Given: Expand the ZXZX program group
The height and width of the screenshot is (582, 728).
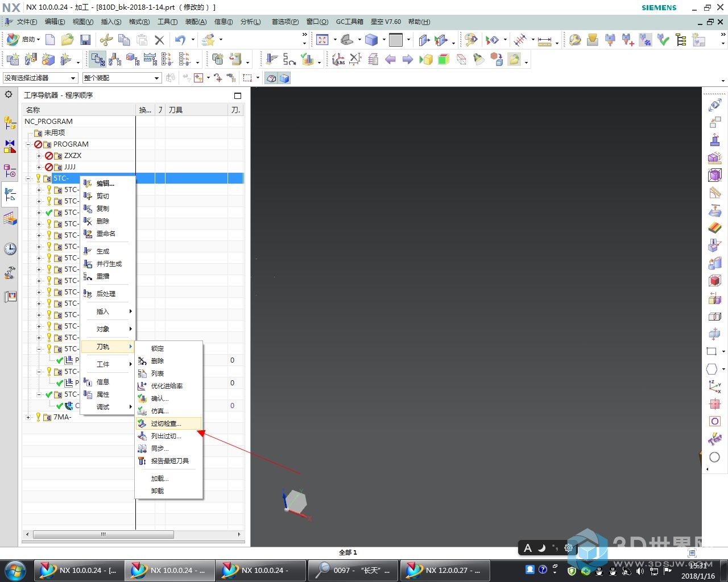Looking at the screenshot, I should tap(39, 156).
